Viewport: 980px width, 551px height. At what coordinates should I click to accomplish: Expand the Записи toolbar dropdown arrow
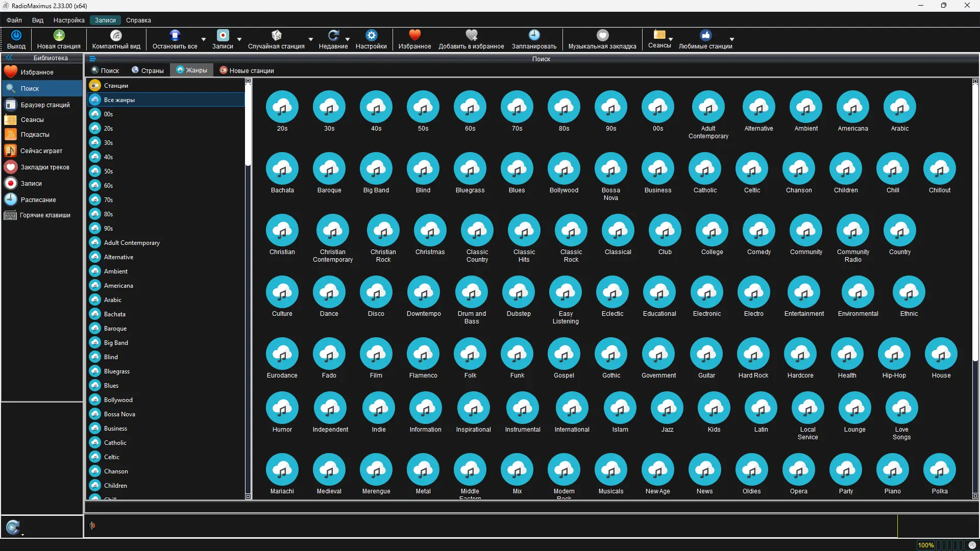point(239,39)
